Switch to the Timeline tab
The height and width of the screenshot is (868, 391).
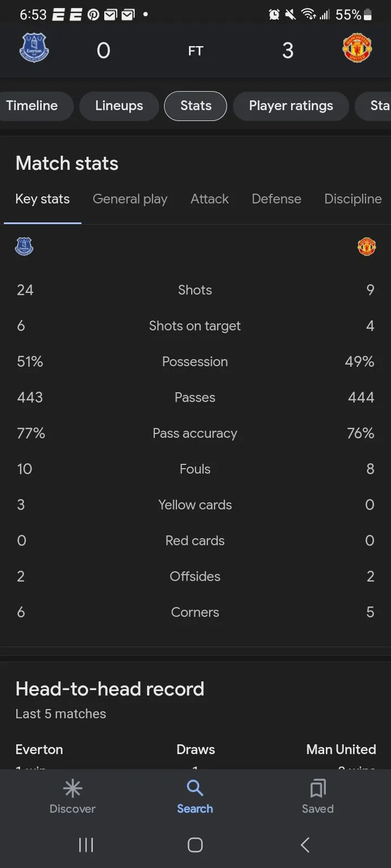click(x=32, y=106)
